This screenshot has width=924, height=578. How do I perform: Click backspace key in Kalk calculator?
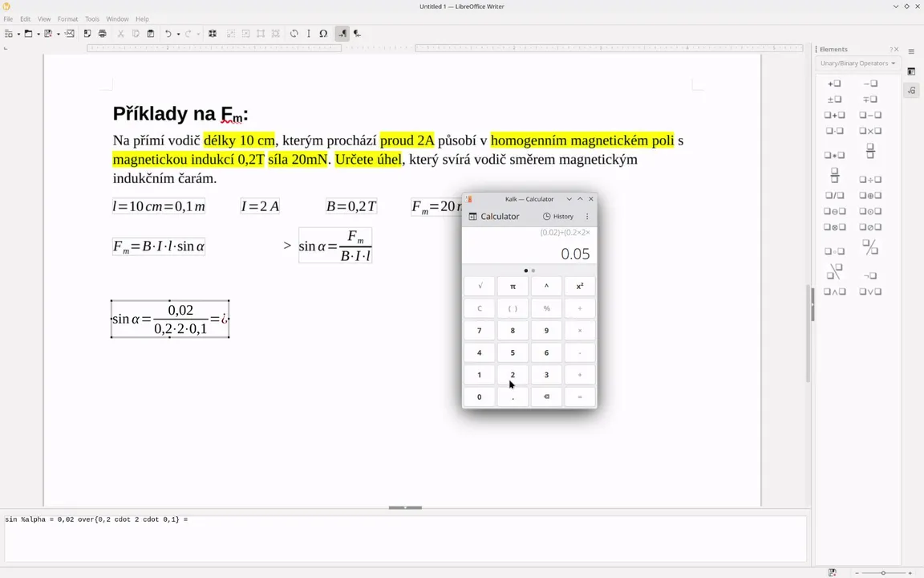click(546, 397)
